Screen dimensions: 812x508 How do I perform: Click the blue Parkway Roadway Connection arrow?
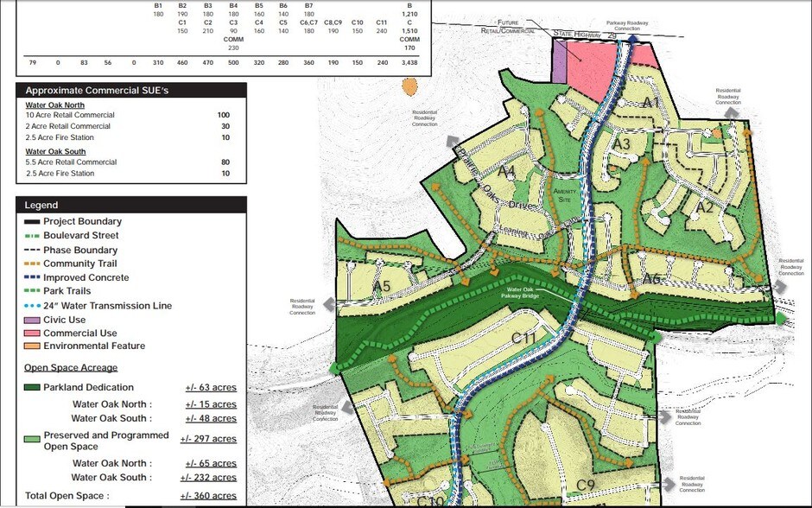(x=634, y=38)
